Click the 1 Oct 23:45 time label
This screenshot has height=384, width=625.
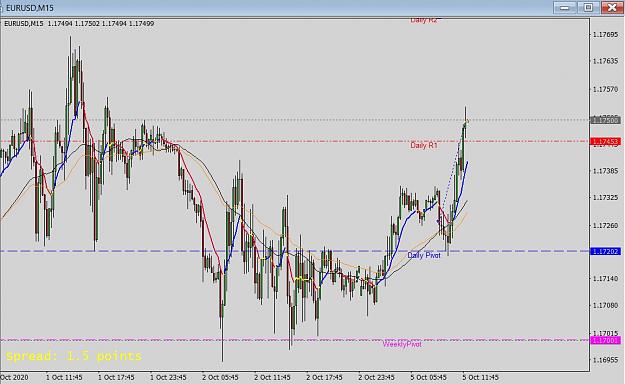point(168,377)
